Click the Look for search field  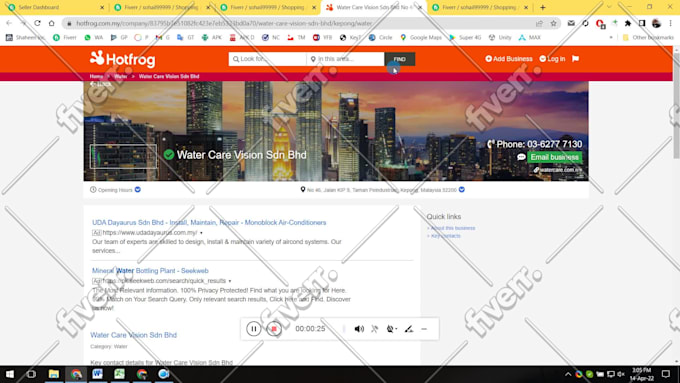point(267,59)
